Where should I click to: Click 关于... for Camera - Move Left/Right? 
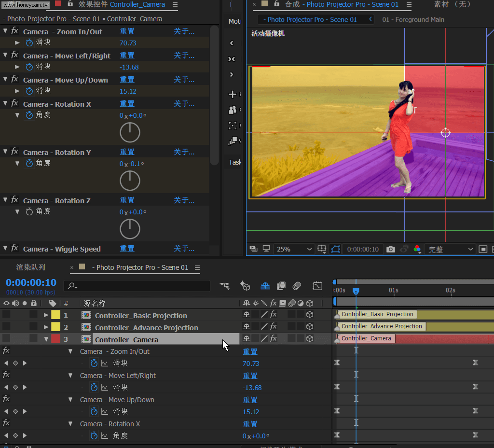(x=184, y=56)
